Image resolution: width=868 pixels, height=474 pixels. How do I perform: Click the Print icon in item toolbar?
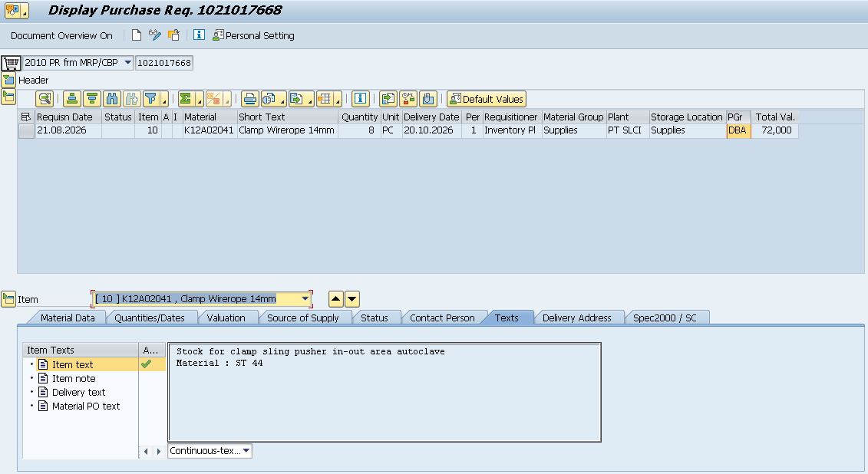click(249, 99)
